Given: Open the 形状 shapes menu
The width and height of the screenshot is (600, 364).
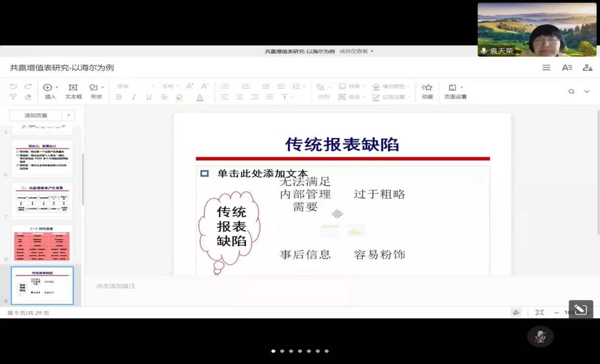Looking at the screenshot, I should coord(96,91).
